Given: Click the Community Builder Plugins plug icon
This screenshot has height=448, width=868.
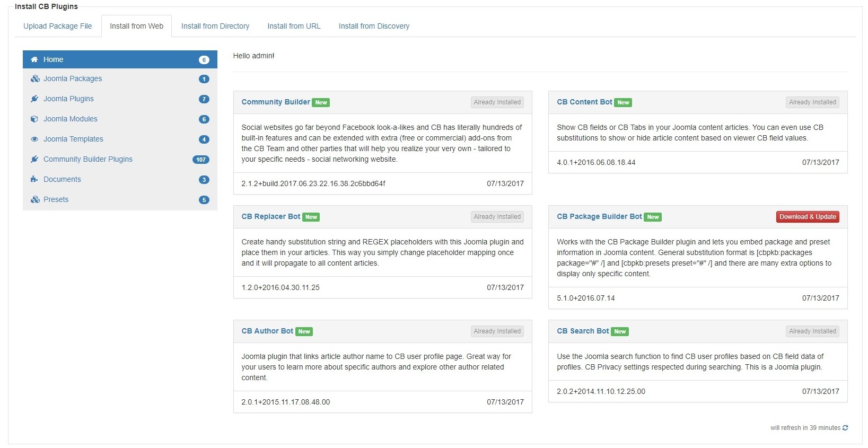Looking at the screenshot, I should tap(34, 159).
